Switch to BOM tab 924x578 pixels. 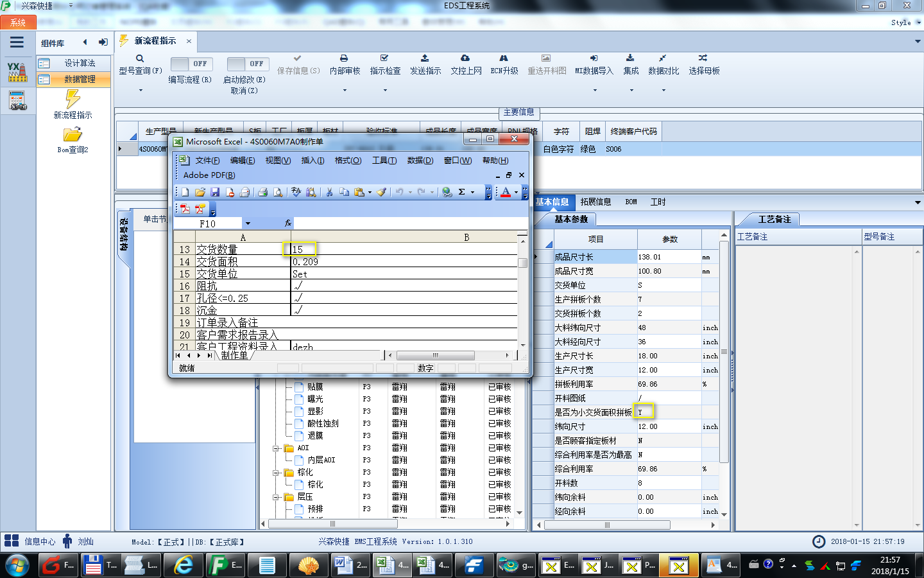click(x=631, y=202)
